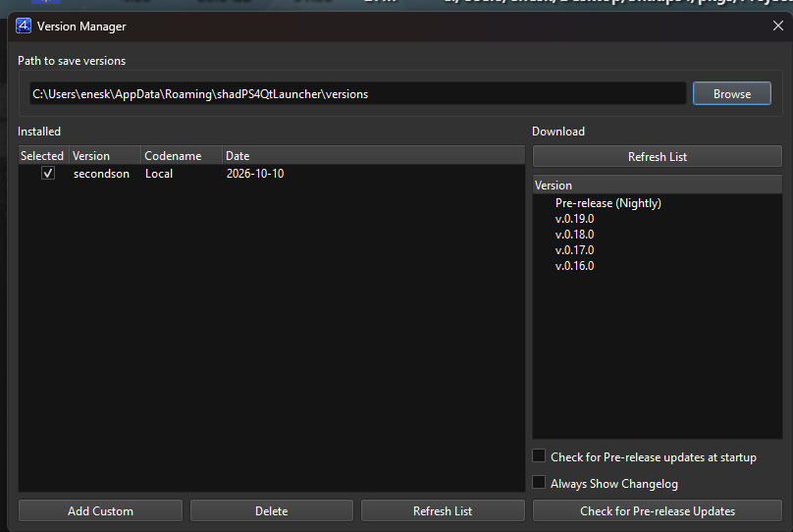The width and height of the screenshot is (793, 532).
Task: Click the 2026-10-10 date cell
Action: pyautogui.click(x=255, y=174)
